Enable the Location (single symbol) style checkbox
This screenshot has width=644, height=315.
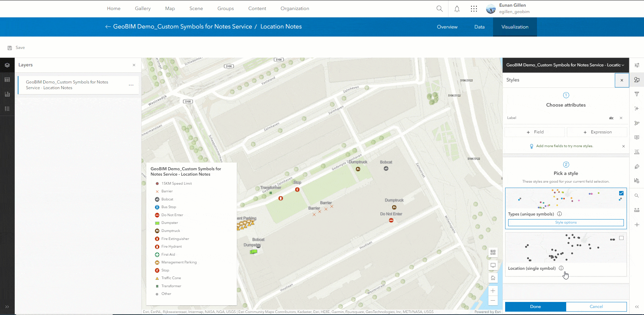(622, 238)
